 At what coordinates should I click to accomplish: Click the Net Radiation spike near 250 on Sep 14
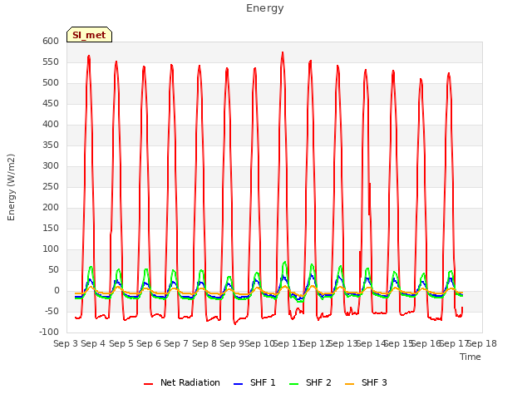pyautogui.click(x=370, y=184)
